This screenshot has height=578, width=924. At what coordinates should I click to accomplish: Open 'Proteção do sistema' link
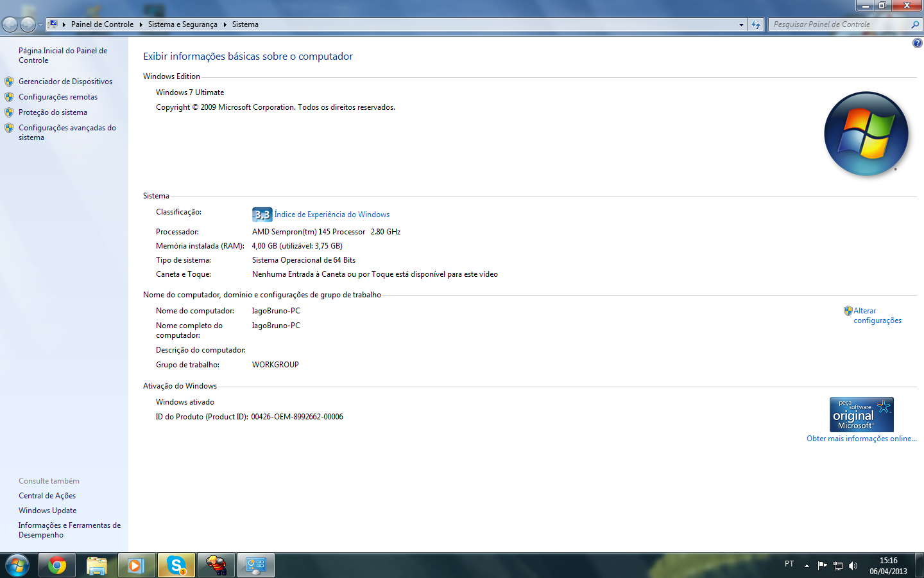pos(53,112)
